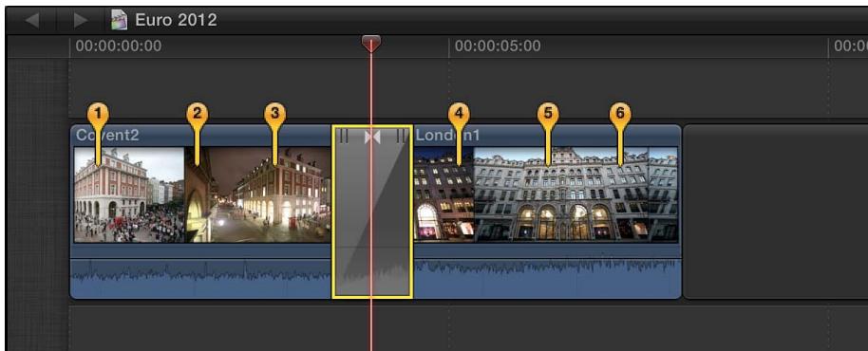Click the 00:00:05:00 timecode on ruler
This screenshot has height=351, width=868.
(x=498, y=46)
